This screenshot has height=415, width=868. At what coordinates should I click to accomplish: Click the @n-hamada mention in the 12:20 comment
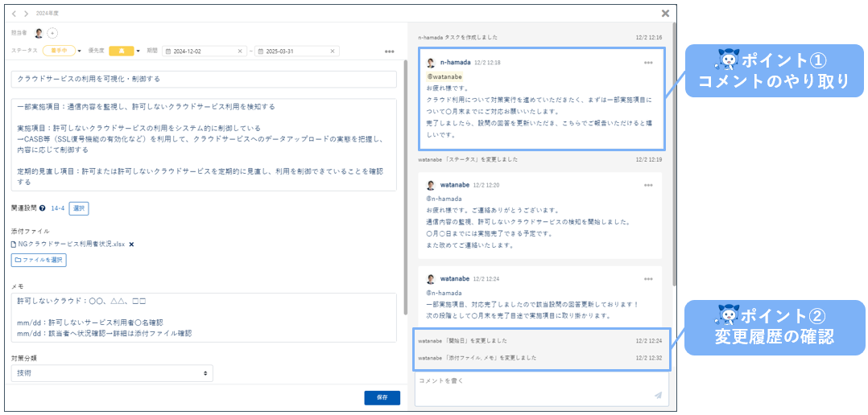click(x=444, y=199)
